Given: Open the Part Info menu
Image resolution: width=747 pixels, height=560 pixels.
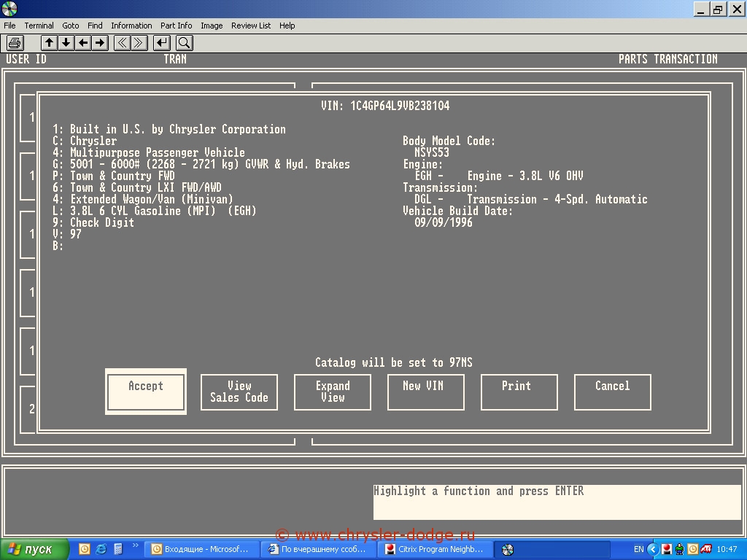Looking at the screenshot, I should point(177,26).
